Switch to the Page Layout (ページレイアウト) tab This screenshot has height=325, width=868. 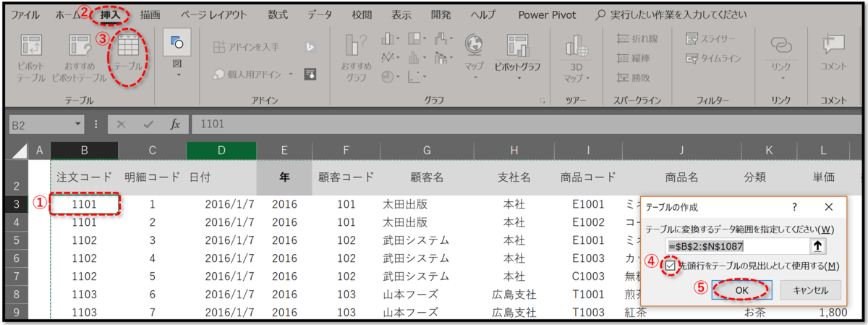coord(214,14)
